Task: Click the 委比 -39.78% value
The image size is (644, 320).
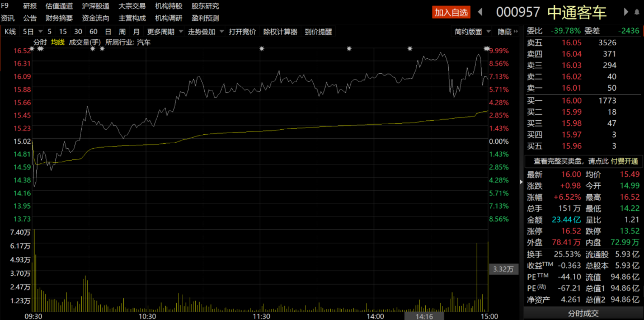Action: tap(566, 31)
